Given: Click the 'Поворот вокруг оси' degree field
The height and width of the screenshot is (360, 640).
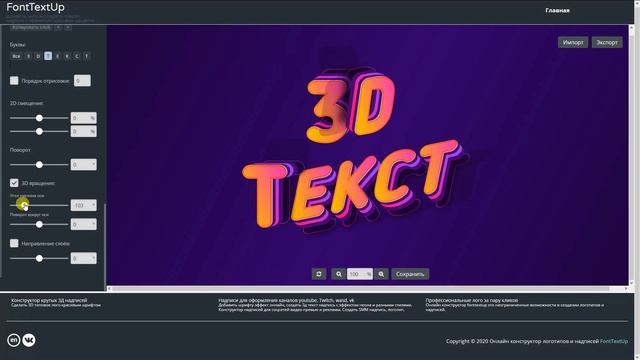Looking at the screenshot, I should click(84, 224).
